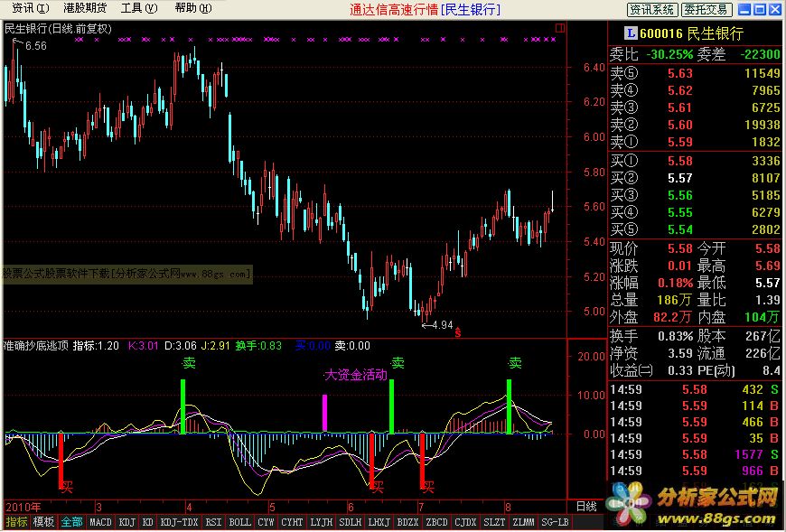
Task: Click the 2010年 label on the time axis
Action: click(x=23, y=507)
